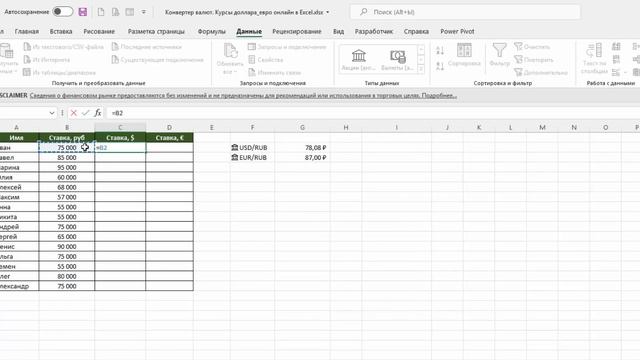Toggle the Автосохранение switch

click(63, 12)
